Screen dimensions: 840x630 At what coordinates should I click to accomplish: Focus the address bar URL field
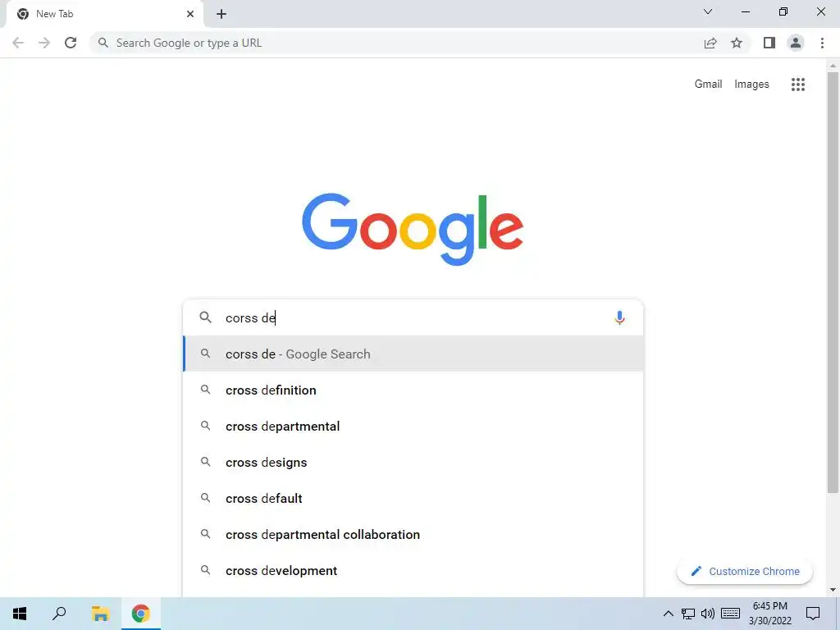396,43
